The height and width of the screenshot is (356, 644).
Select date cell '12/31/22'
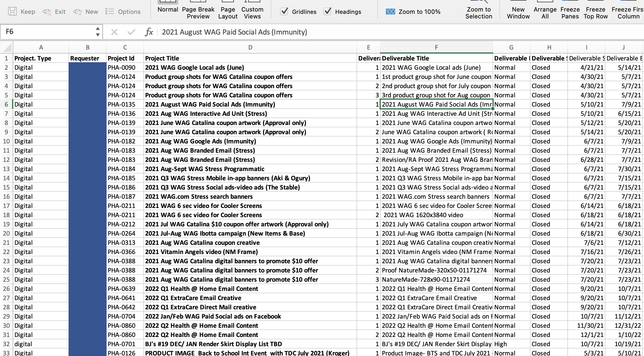point(624,325)
